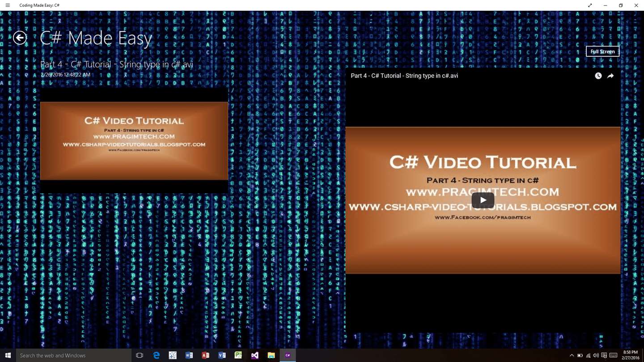Open Visual Studio from the taskbar
Screen dimensions: 644x362
pos(254,355)
